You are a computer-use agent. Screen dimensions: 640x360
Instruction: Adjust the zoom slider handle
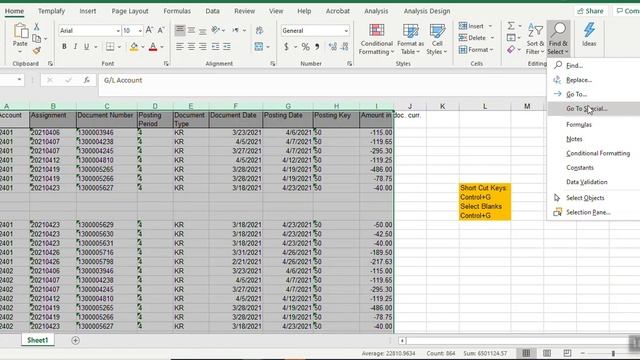tap(613, 353)
